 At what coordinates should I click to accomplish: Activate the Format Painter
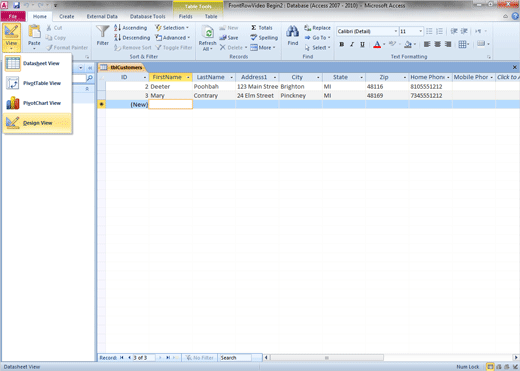pos(67,48)
